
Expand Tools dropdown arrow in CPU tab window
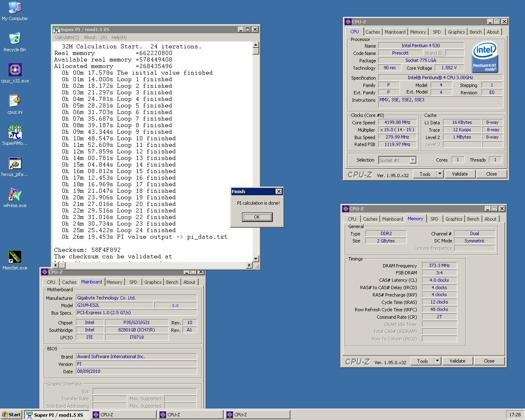(440, 174)
